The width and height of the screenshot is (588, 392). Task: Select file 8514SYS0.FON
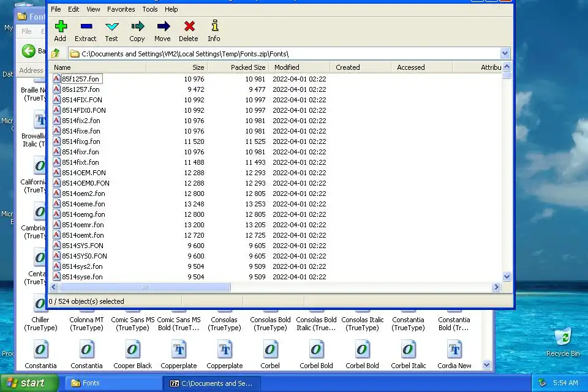click(85, 256)
